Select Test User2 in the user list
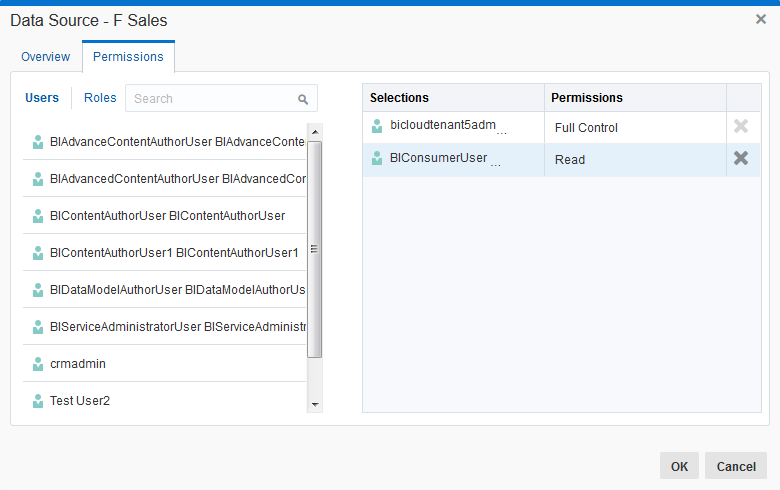The image size is (780, 490). pyautogui.click(x=165, y=400)
